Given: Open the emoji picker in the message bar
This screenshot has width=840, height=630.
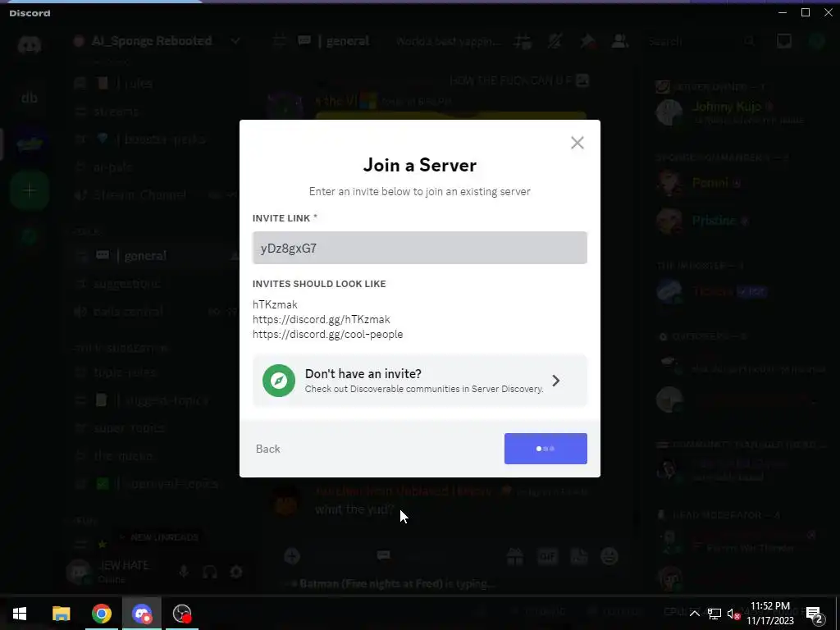Looking at the screenshot, I should [x=609, y=557].
